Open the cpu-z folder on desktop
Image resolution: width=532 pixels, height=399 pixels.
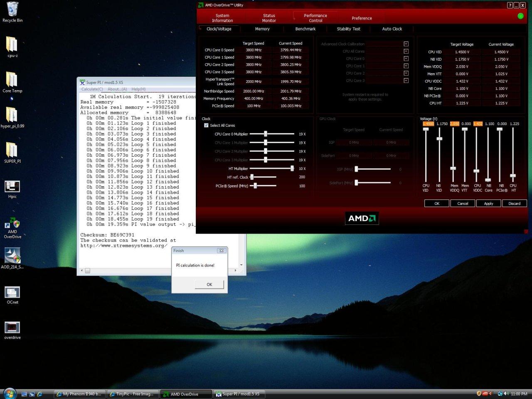point(12,47)
